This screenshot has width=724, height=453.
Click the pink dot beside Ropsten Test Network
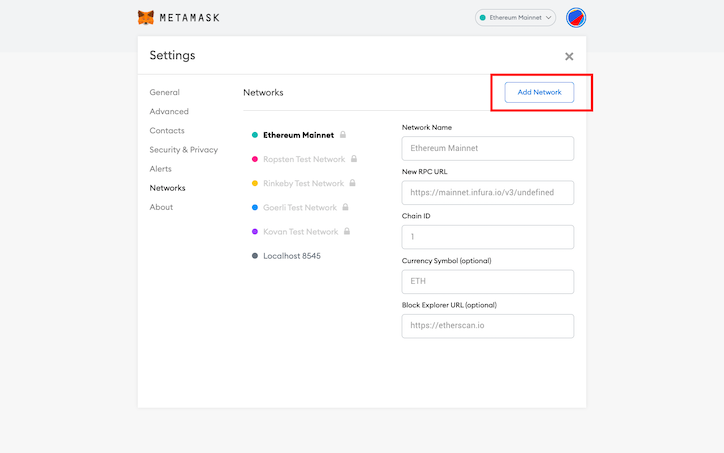tap(254, 159)
